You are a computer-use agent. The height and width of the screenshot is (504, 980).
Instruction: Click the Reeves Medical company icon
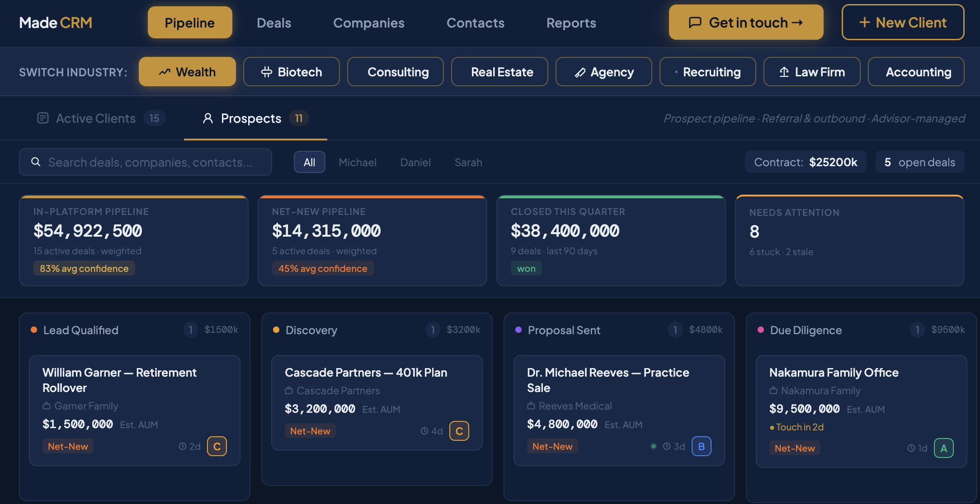point(531,406)
